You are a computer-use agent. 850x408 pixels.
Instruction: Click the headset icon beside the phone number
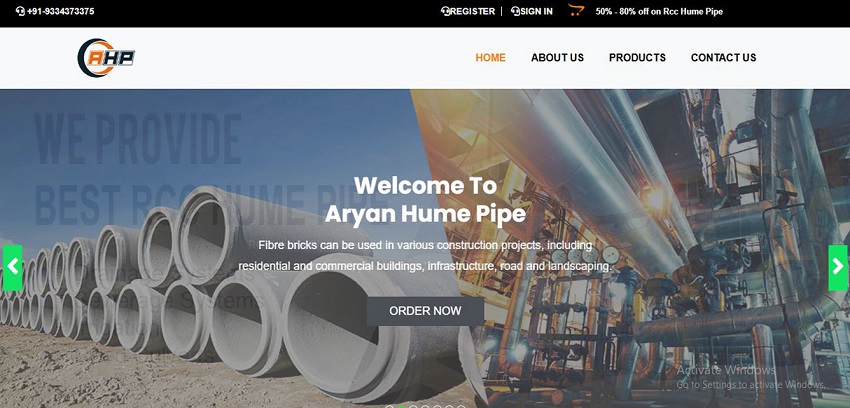[x=21, y=11]
